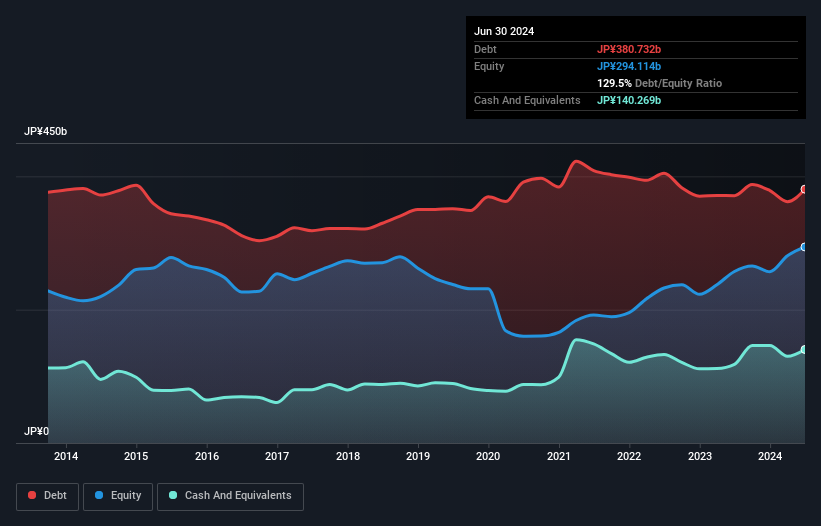Screen dimensions: 821x526
Task: Click the Jun 30 2024 tooltip date
Action: tap(504, 31)
